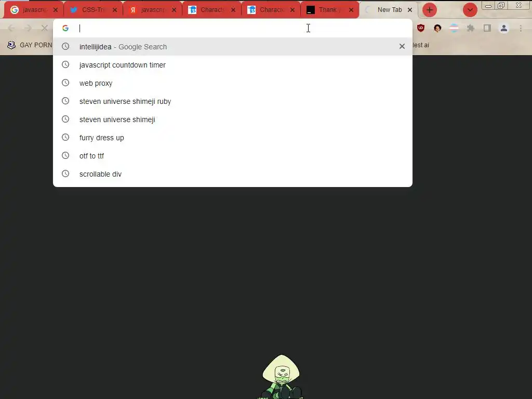Go forward with the forward arrow
The width and height of the screenshot is (532, 399).
28,28
